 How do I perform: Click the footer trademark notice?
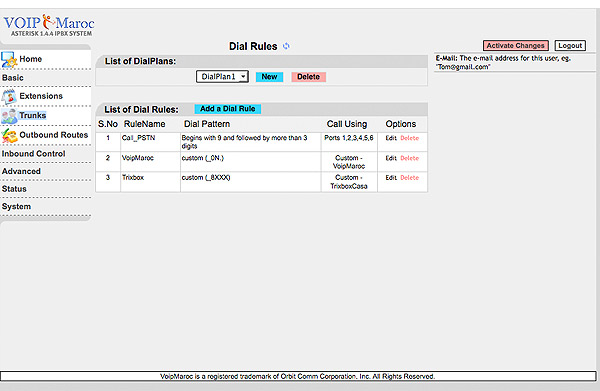click(x=297, y=376)
